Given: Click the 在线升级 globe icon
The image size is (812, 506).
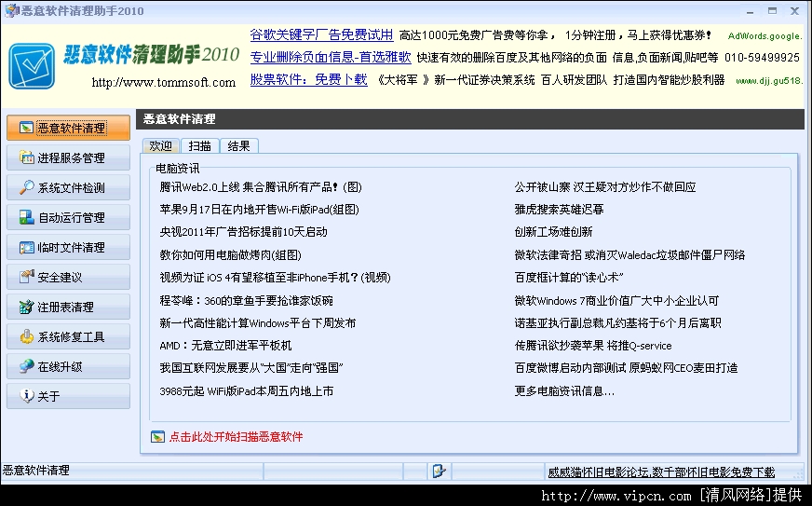Looking at the screenshot, I should [27, 366].
